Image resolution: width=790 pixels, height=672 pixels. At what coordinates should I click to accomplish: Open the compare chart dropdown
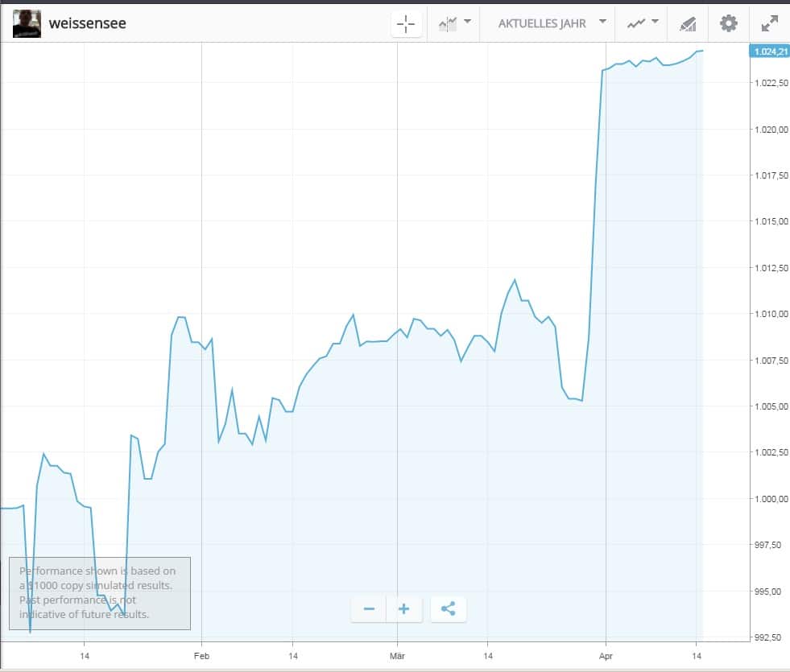click(455, 23)
